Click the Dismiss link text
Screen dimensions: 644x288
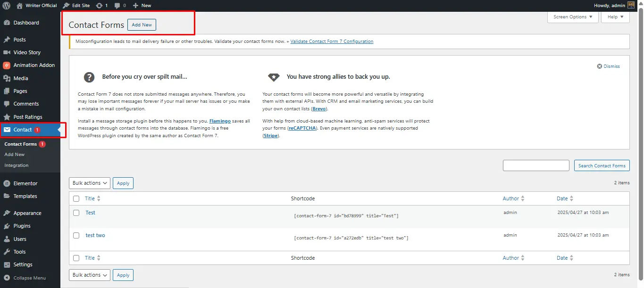(612, 66)
